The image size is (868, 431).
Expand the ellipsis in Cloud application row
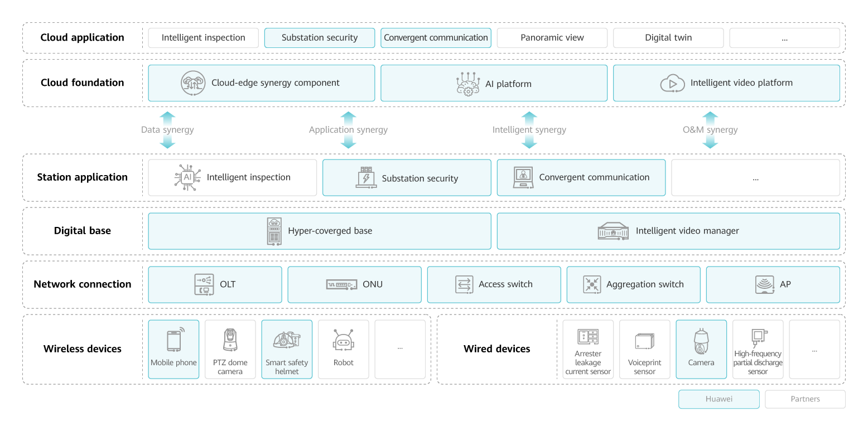(x=784, y=37)
